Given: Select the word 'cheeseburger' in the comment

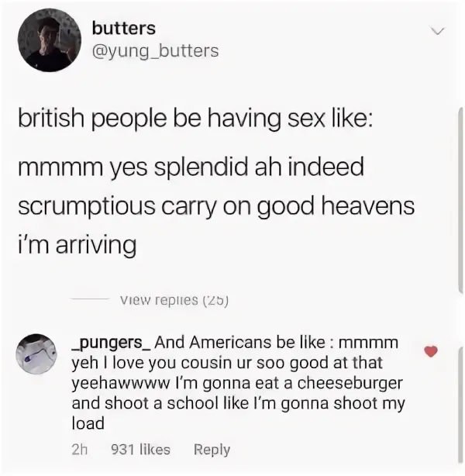Looking at the screenshot, I should pyautogui.click(x=350, y=384).
